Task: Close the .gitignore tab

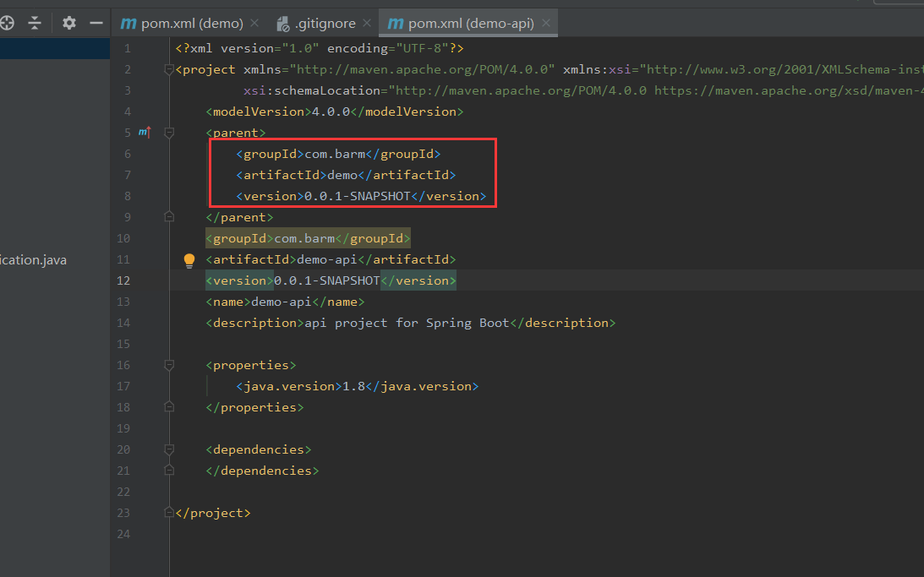Action: [x=367, y=23]
